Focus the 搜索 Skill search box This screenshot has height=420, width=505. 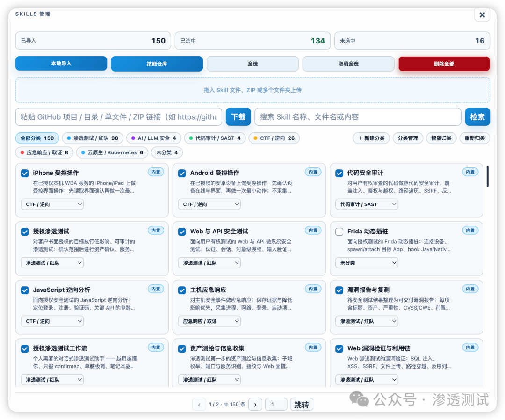[x=358, y=116]
